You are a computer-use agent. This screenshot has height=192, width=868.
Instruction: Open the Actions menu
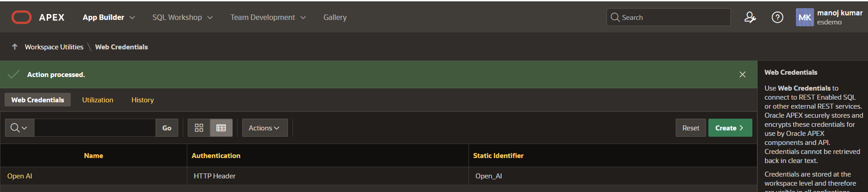[x=264, y=128]
